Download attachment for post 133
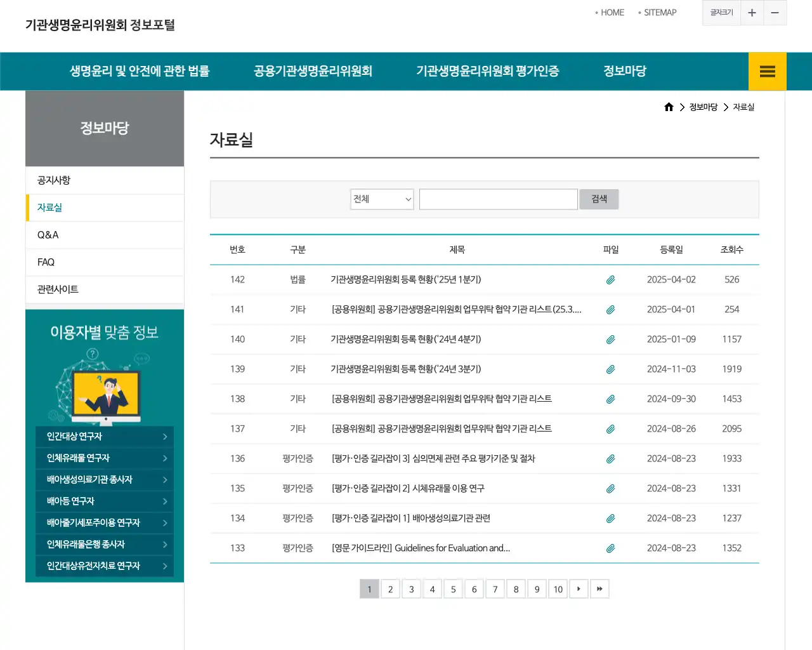The height and width of the screenshot is (650, 812). 610,548
